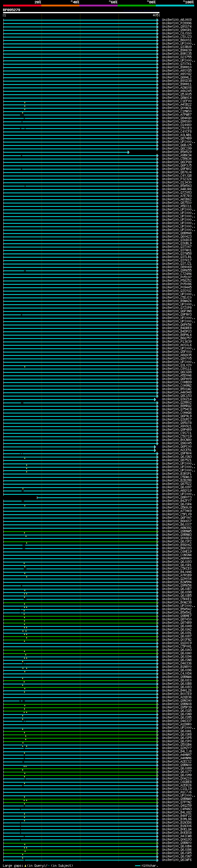Select label UniRef100_C1EFV0

coord(177,101)
